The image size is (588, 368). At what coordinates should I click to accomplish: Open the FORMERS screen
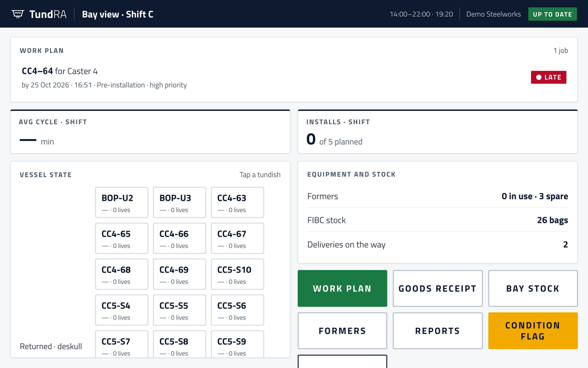point(342,331)
